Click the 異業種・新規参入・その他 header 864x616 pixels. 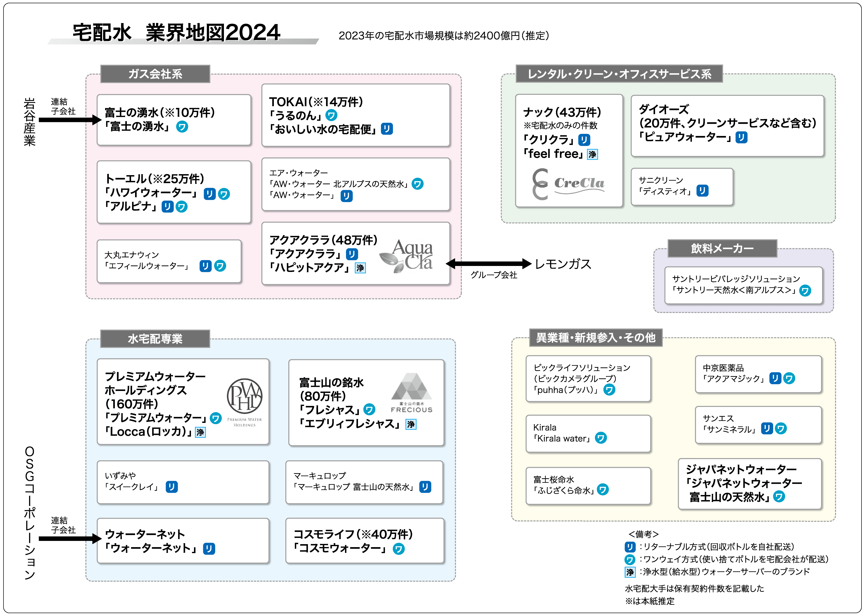coord(596,338)
